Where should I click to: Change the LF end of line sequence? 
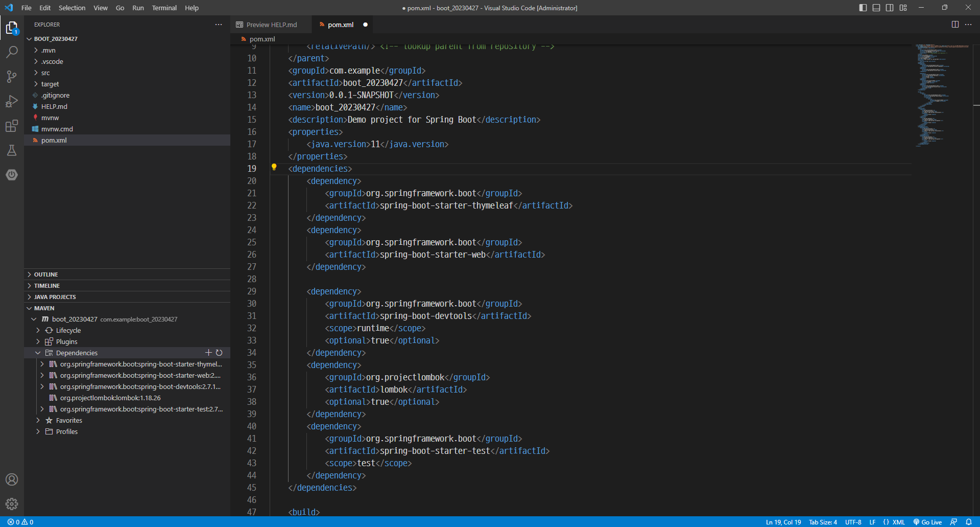click(x=872, y=522)
